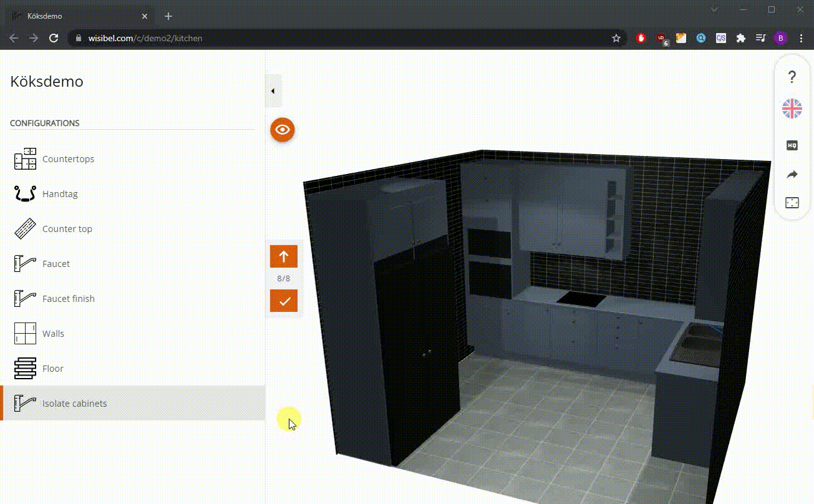This screenshot has height=504, width=814.
Task: Collapse the left configurations panel
Action: point(273,91)
